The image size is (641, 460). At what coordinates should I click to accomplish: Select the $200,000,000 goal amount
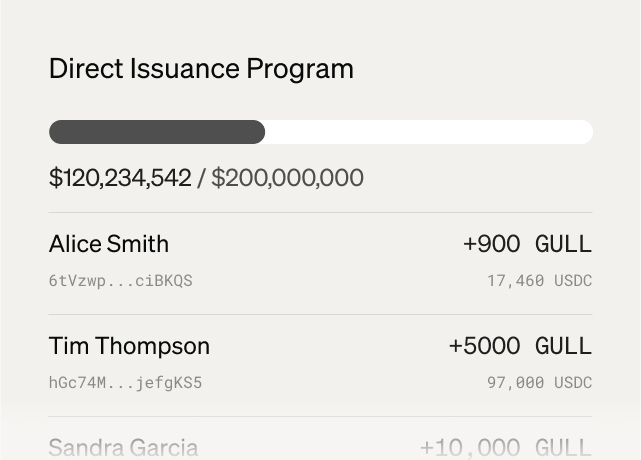[x=287, y=178]
